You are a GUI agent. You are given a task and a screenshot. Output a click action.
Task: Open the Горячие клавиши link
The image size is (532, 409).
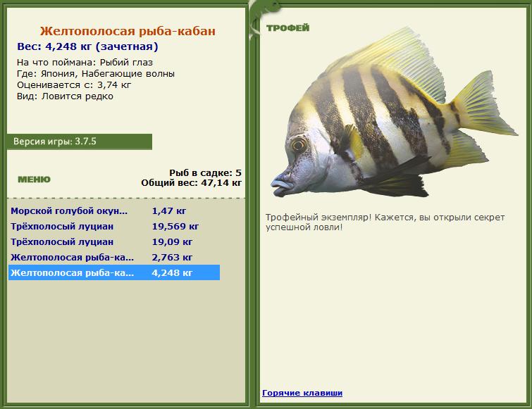[x=302, y=393]
